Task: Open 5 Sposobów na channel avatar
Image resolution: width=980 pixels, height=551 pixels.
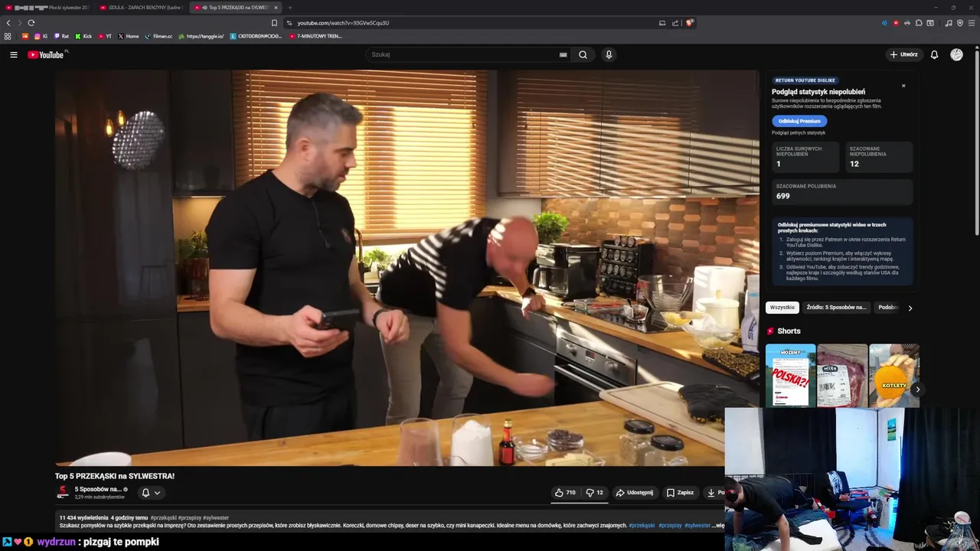Action: (x=63, y=492)
